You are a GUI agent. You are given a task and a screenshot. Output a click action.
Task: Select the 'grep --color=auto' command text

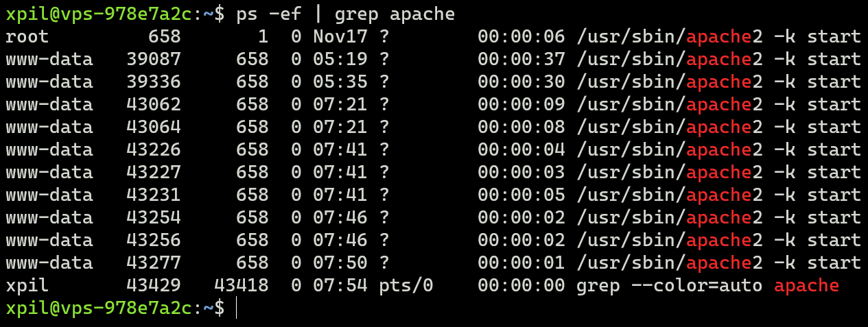click(x=669, y=285)
